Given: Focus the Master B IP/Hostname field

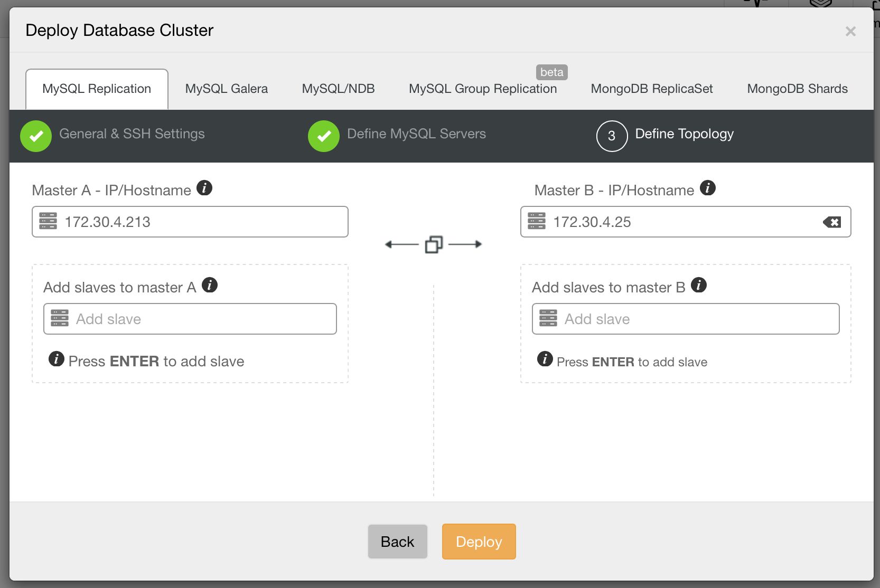Looking at the screenshot, I should [x=686, y=222].
